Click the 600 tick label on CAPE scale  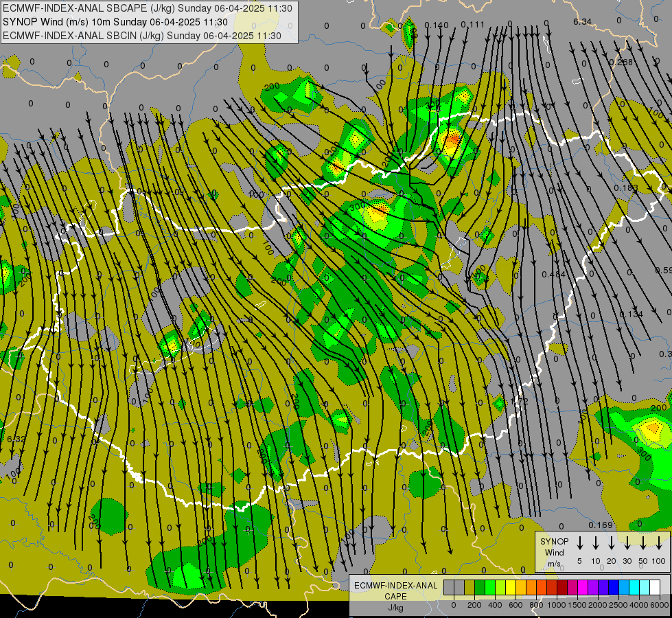tap(515, 605)
